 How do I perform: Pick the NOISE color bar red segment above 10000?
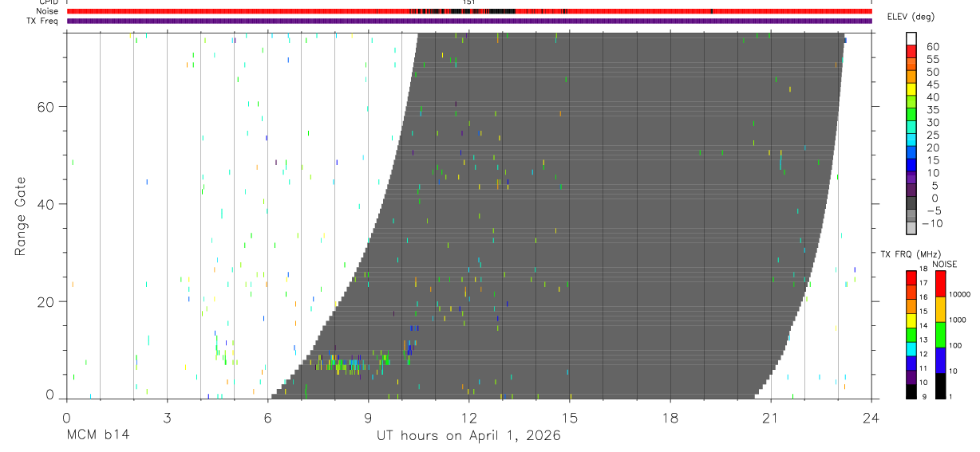pyautogui.click(x=940, y=284)
